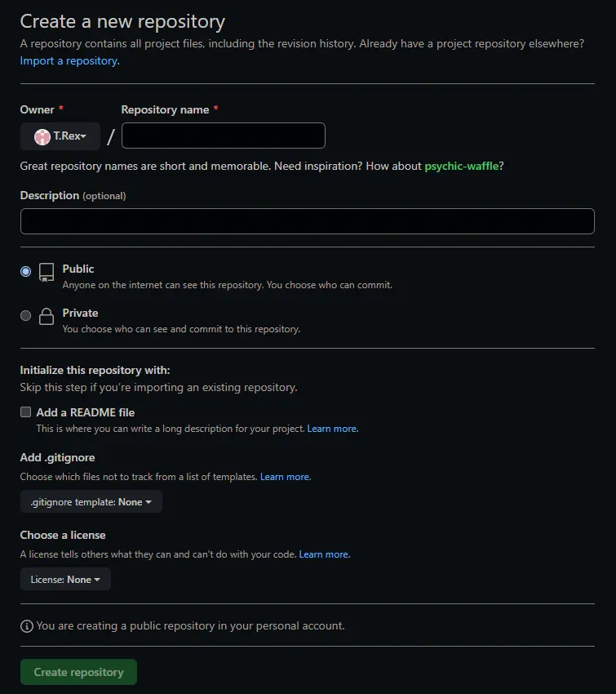Click Learn more about licenses
This screenshot has width=616, height=694.
324,554
